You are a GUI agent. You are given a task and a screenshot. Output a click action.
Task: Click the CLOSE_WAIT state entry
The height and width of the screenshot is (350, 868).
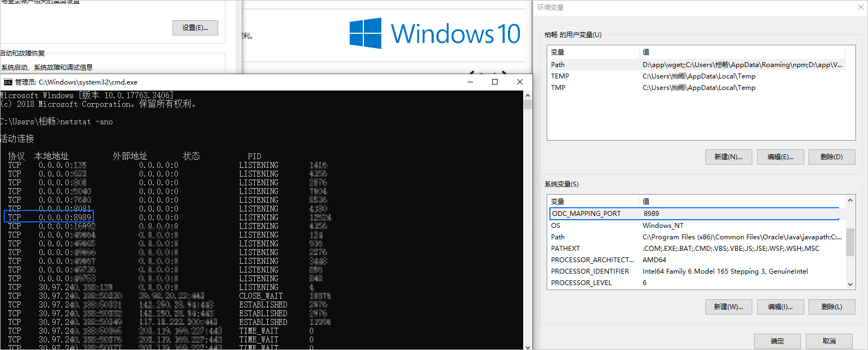[261, 296]
